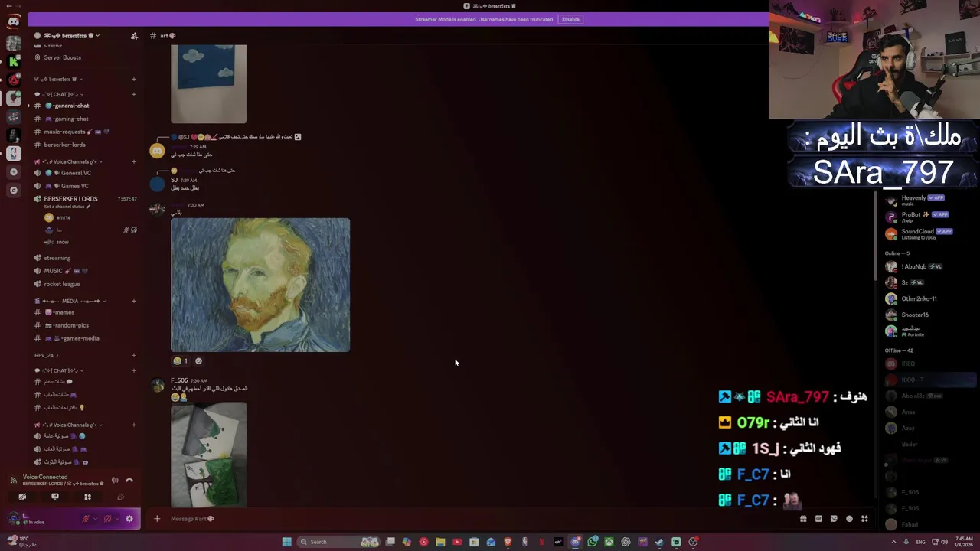Disconnect from voice call icon
The width and height of the screenshot is (980, 551).
point(129,481)
